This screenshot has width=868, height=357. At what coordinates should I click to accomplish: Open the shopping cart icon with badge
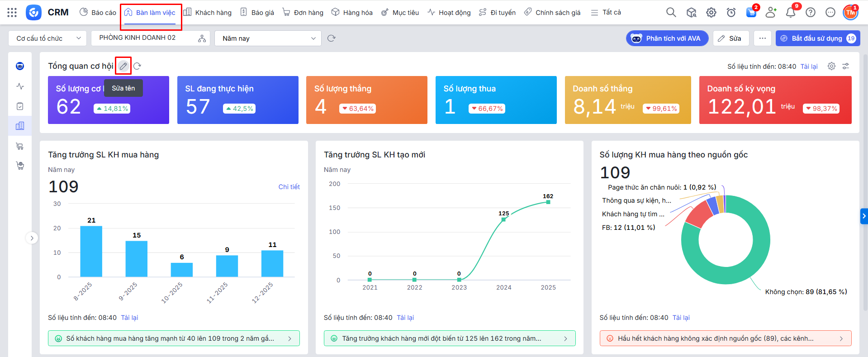751,13
